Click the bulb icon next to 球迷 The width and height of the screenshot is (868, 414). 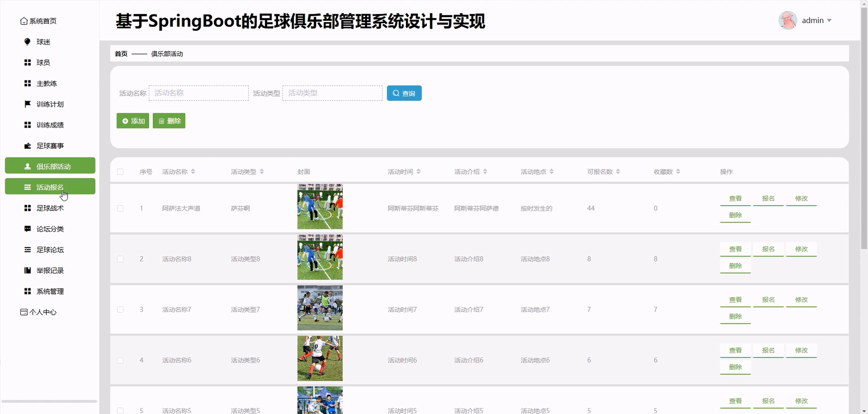tap(27, 41)
